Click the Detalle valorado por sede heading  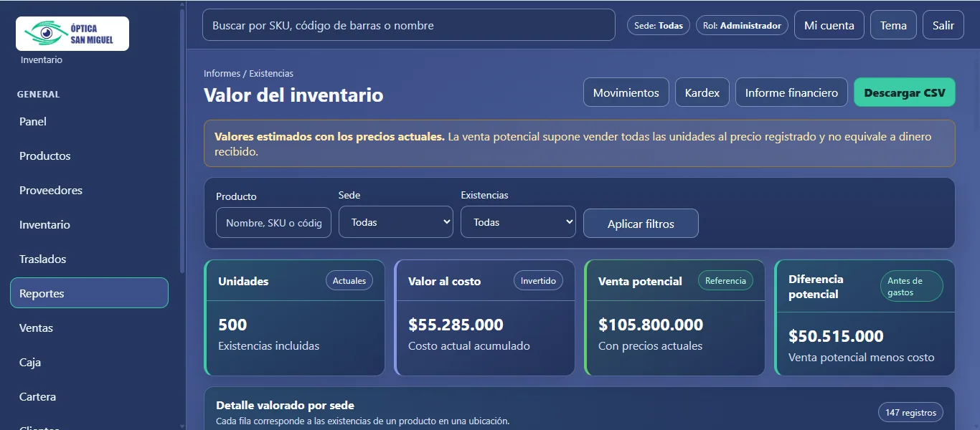click(285, 406)
